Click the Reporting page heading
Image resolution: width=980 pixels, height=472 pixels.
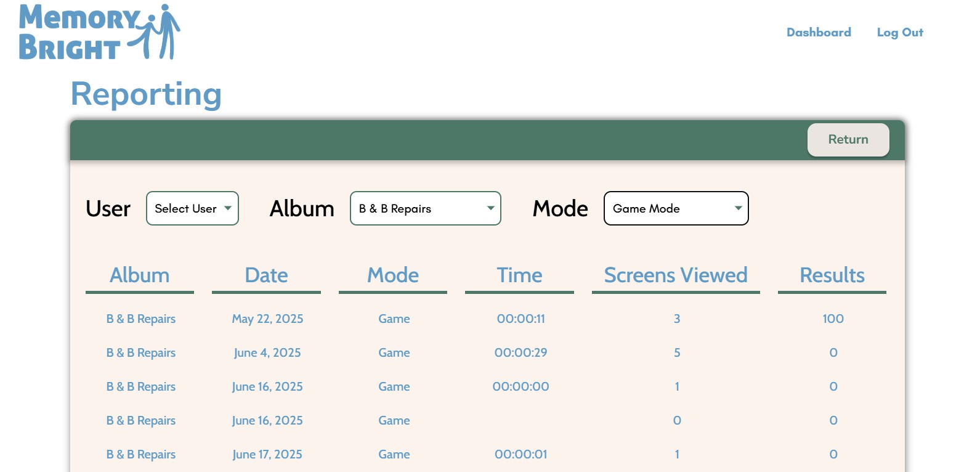(146, 94)
